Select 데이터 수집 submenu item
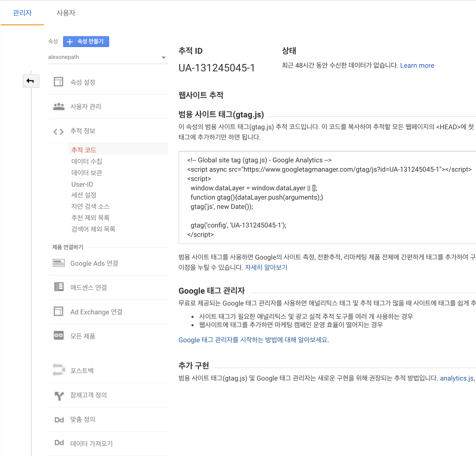The image size is (476, 456). pyautogui.click(x=87, y=161)
